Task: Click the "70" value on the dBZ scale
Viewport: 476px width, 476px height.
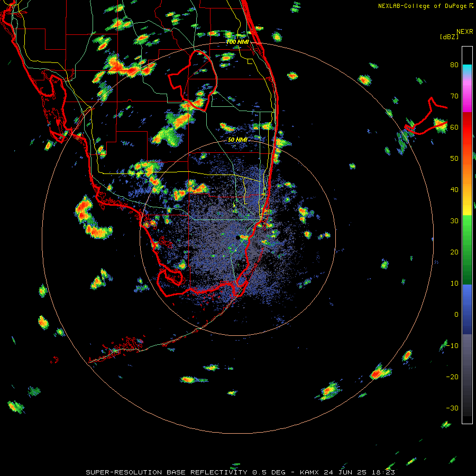Action: click(454, 96)
